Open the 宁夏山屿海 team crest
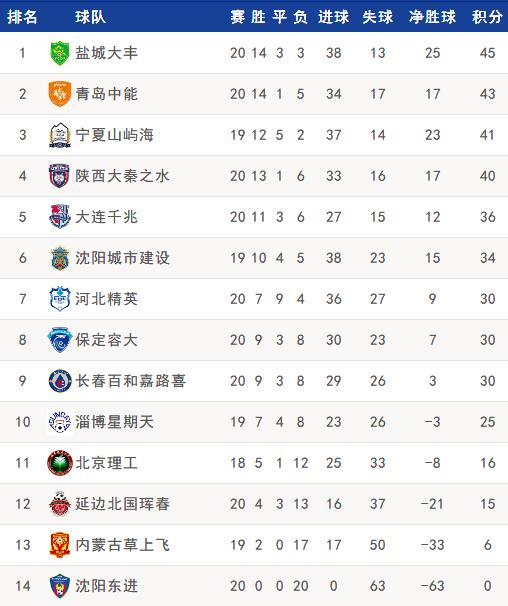 click(x=60, y=135)
